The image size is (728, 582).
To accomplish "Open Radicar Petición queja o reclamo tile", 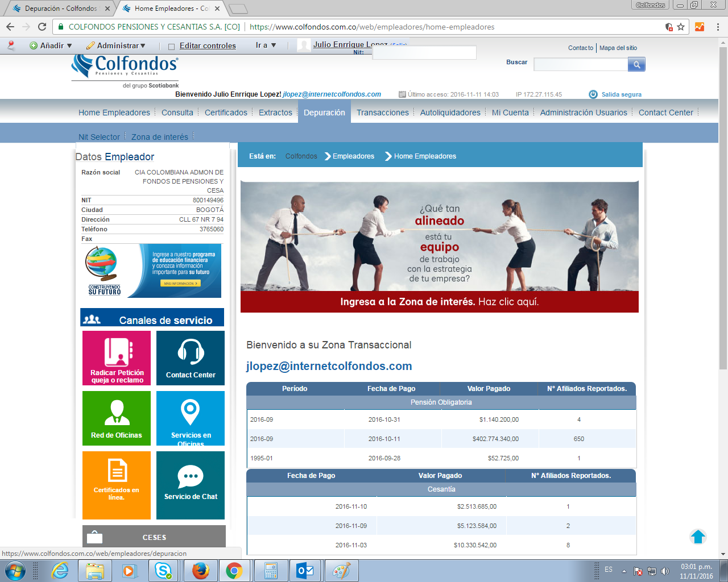I will click(117, 358).
